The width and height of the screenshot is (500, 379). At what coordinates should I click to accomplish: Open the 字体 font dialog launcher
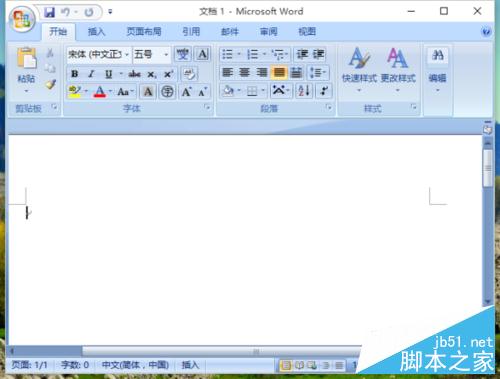pos(207,107)
